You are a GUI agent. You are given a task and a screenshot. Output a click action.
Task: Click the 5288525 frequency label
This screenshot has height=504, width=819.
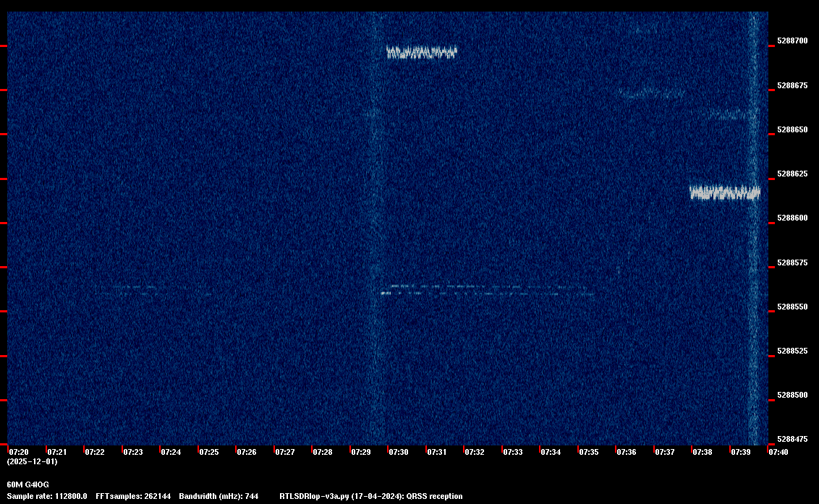[792, 351]
